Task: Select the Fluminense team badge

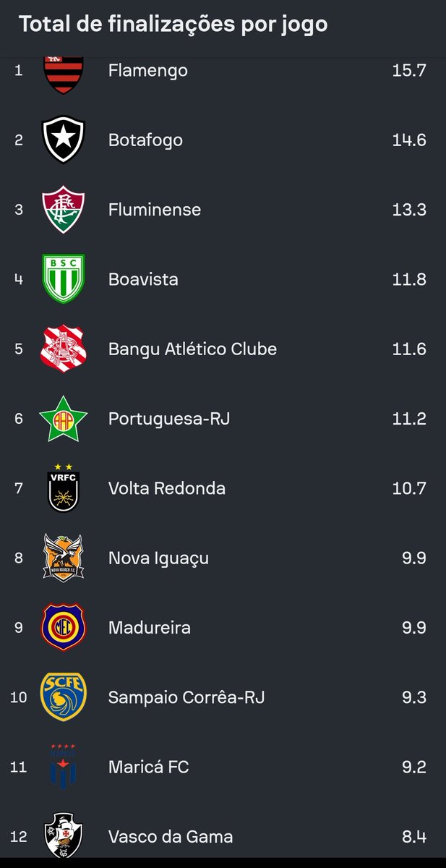Action: [x=64, y=210]
